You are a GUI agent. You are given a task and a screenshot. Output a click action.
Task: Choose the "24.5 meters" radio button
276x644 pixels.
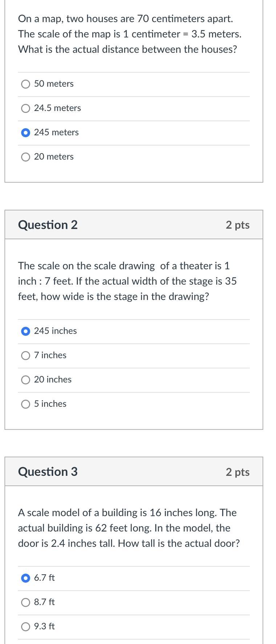click(25, 108)
